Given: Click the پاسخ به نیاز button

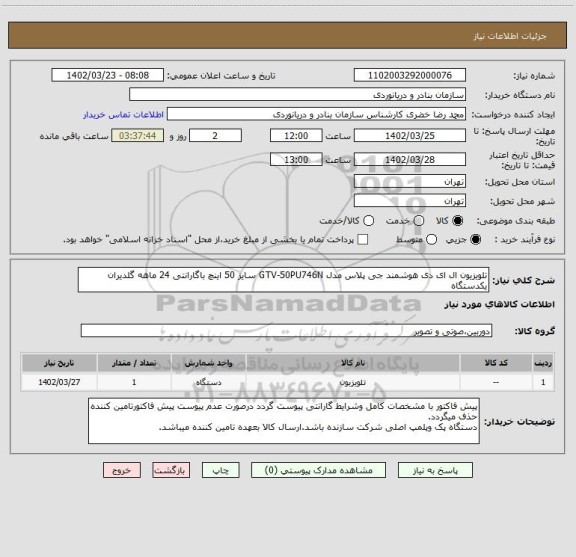Looking at the screenshot, I should pos(435,470).
